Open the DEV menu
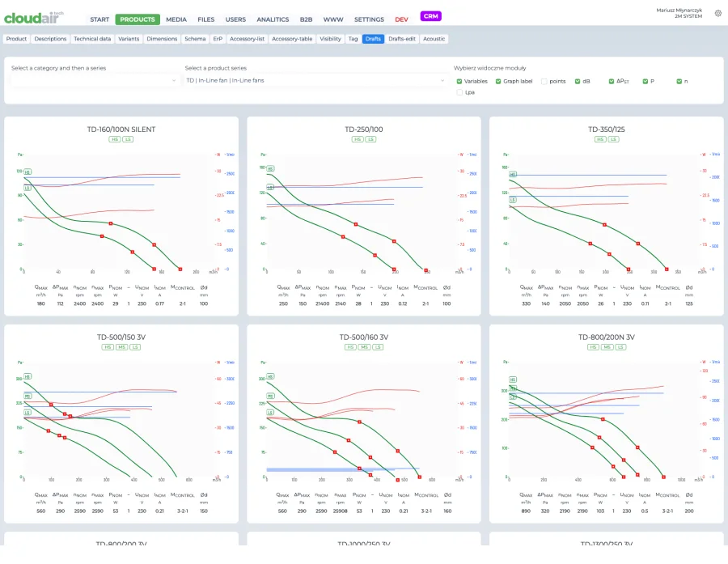 click(401, 19)
